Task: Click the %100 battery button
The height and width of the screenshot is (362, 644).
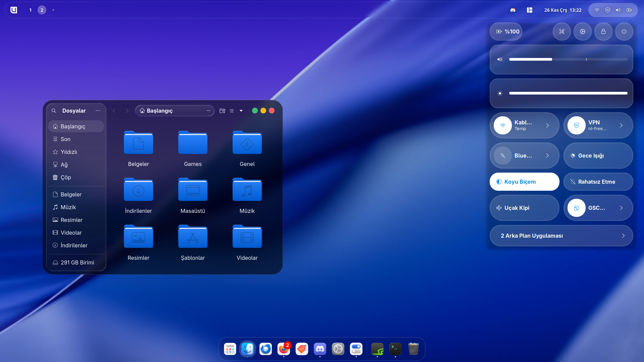Action: (506, 32)
